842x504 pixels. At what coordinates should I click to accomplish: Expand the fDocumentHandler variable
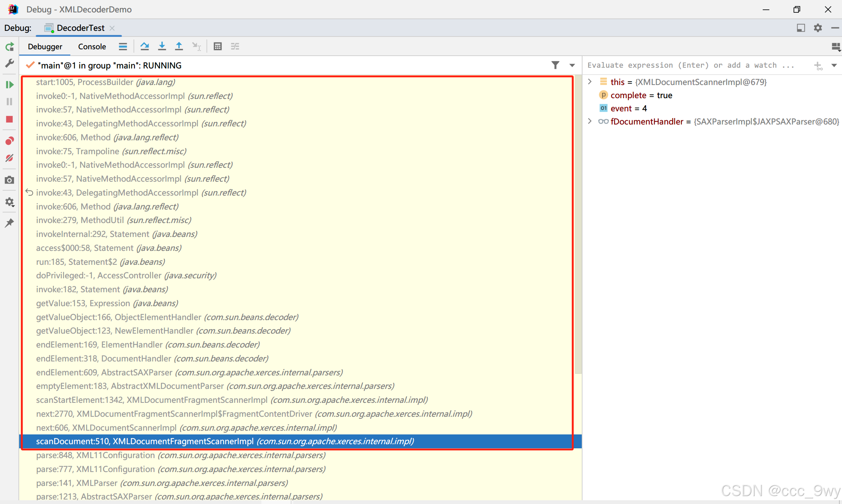tap(590, 121)
